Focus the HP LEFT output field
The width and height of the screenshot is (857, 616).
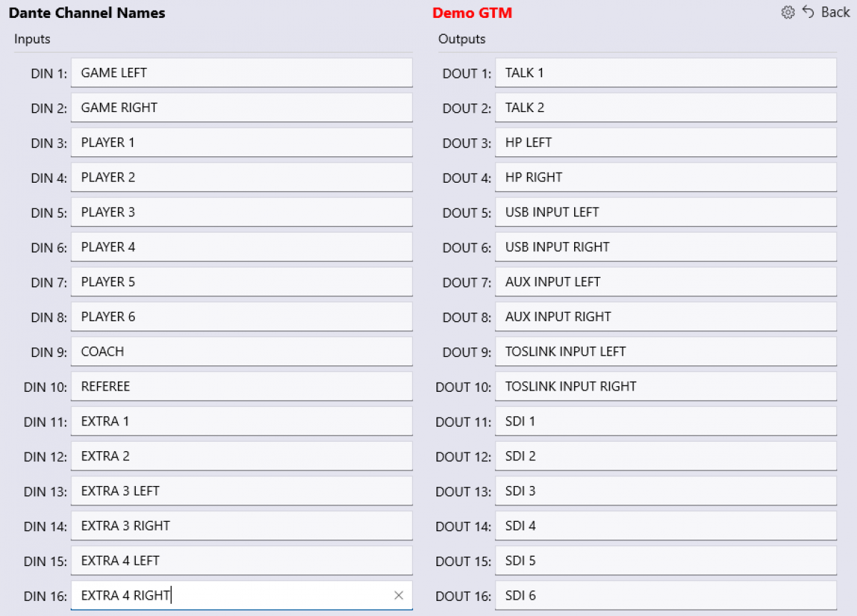(x=666, y=143)
